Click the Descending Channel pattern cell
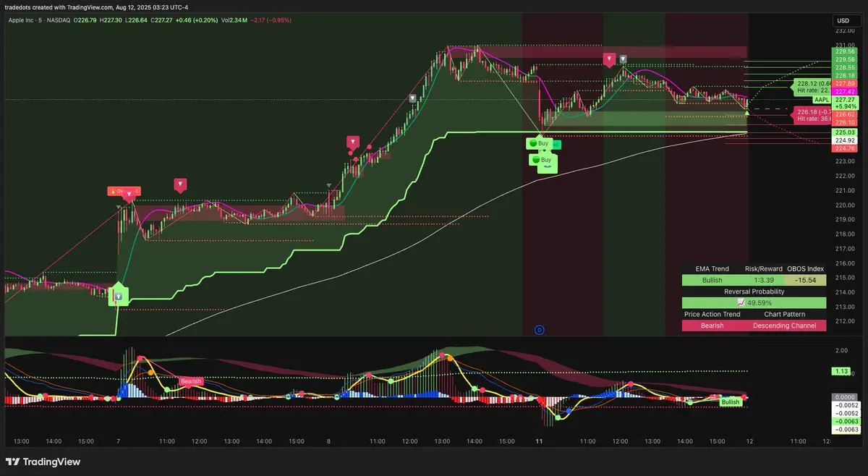The image size is (868, 476). click(x=785, y=326)
